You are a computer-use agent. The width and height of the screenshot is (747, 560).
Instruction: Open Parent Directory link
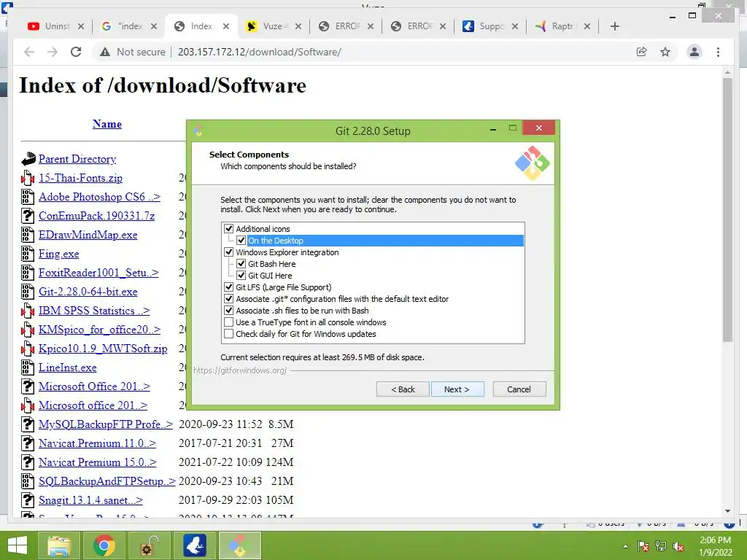click(77, 159)
